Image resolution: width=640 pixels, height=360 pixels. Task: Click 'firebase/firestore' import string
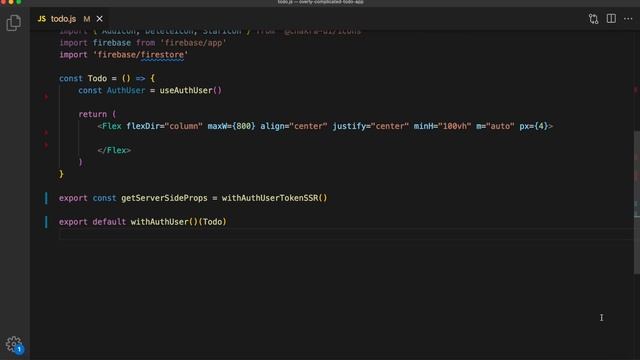coord(140,55)
